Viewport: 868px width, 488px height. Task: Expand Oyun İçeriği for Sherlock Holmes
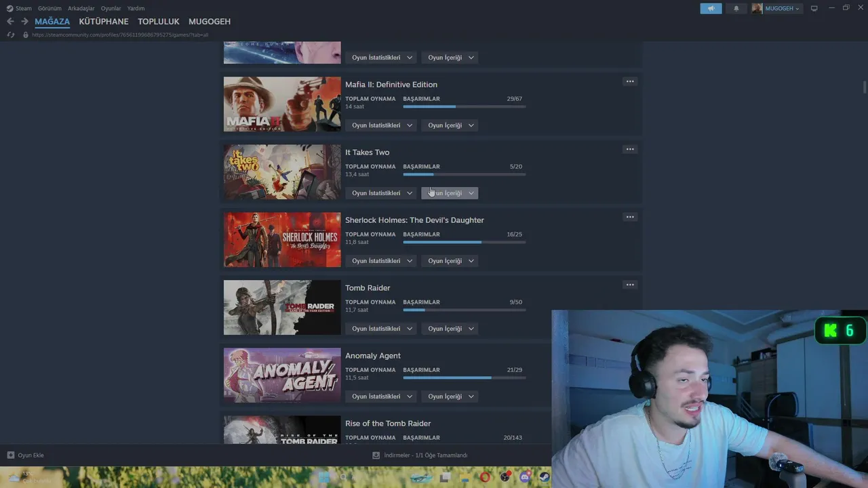pyautogui.click(x=450, y=261)
